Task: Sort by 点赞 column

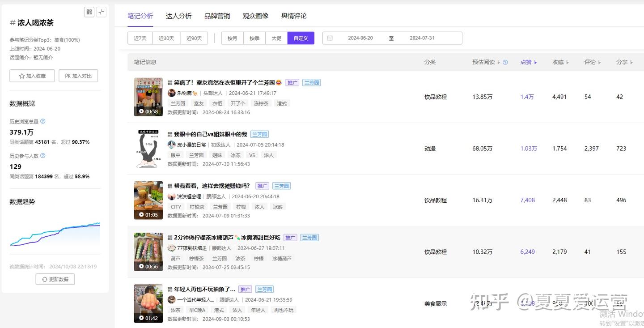Action: [529, 62]
